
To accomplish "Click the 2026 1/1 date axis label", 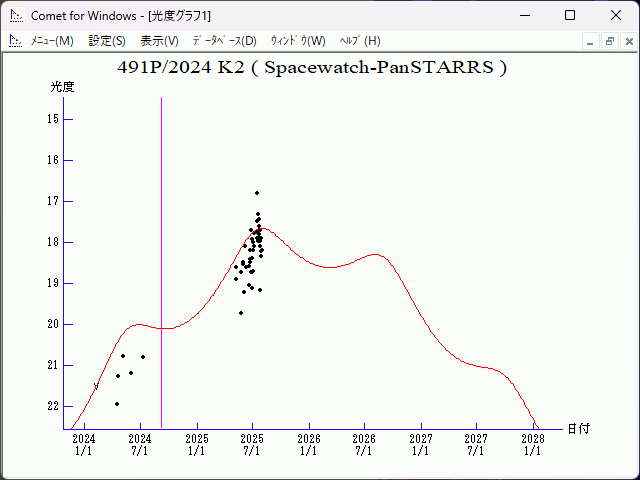I will pos(309,445).
